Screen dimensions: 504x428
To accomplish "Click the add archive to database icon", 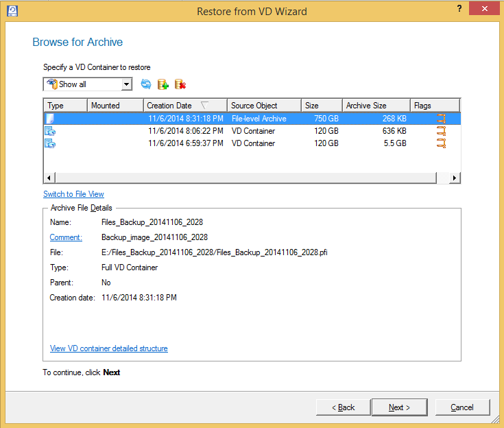I will (163, 84).
